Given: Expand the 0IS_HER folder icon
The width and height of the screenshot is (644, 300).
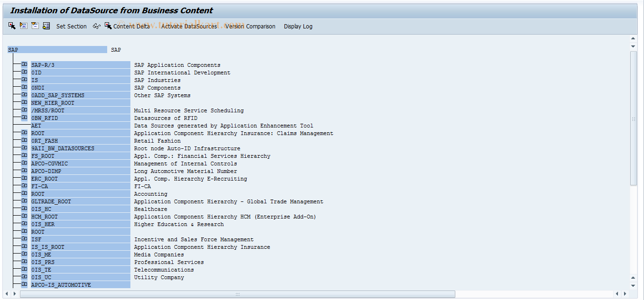Looking at the screenshot, I should click(24, 224).
